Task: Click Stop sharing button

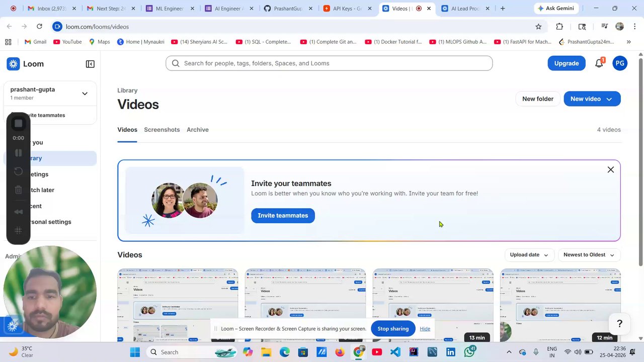Action: (x=392, y=329)
